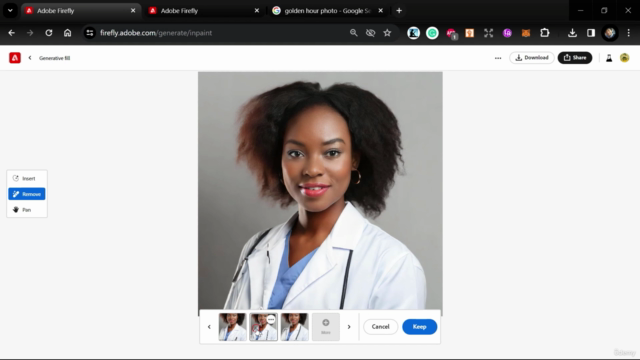640x360 pixels.
Task: Switch to golden hour photo Google tab
Action: tap(328, 11)
